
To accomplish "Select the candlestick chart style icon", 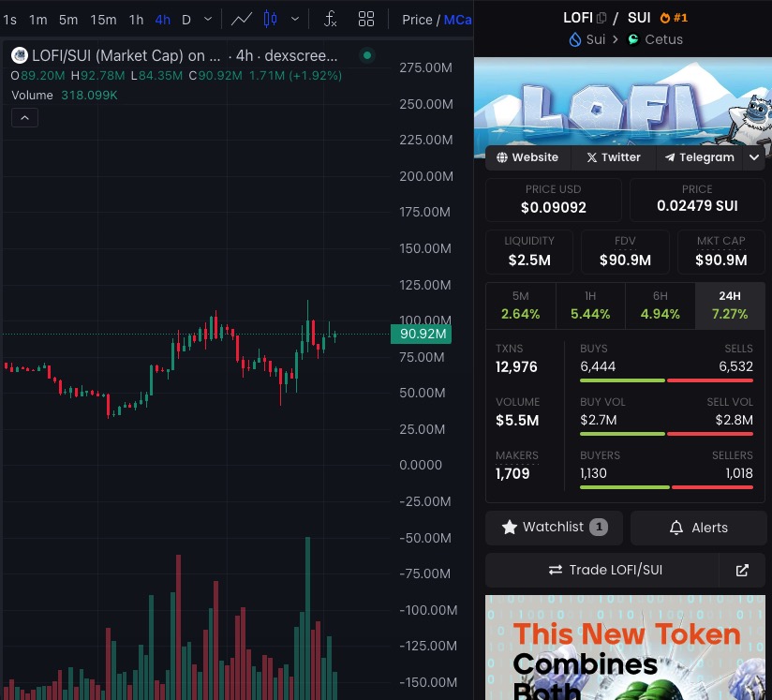I will [271, 19].
